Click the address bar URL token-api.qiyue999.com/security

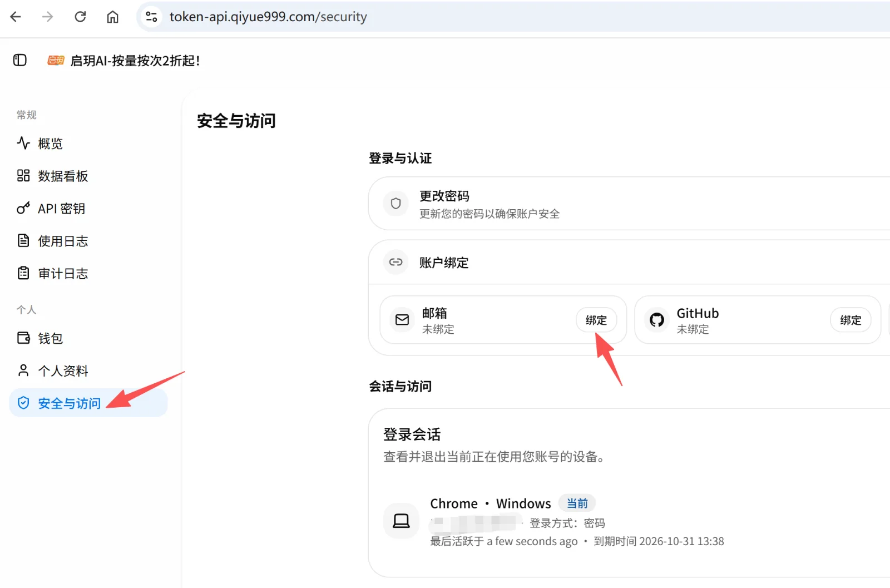(268, 17)
